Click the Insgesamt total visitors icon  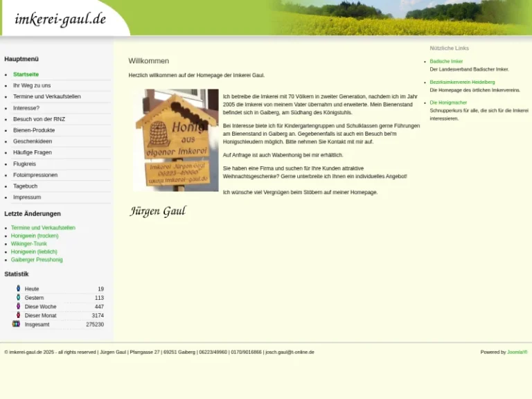pos(17,324)
